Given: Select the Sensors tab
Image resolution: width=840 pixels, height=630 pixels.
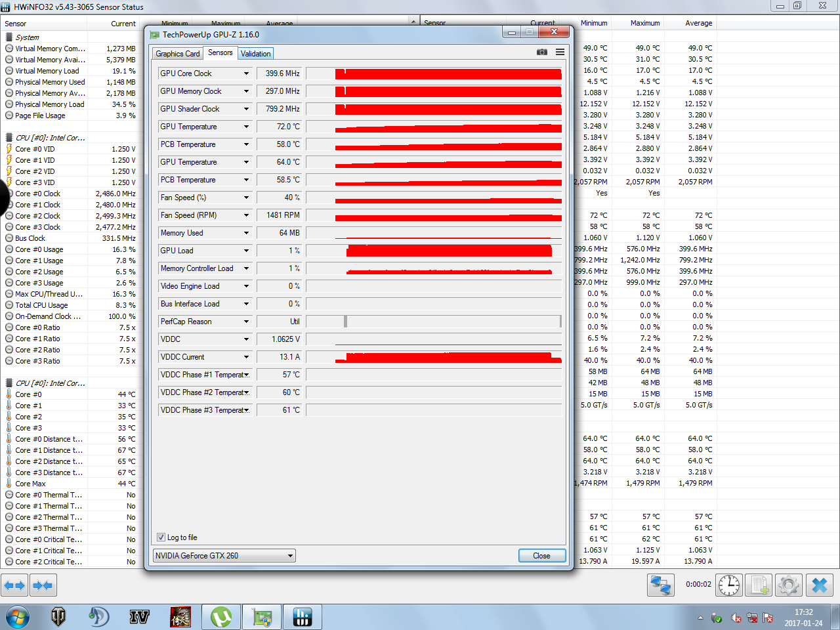Looking at the screenshot, I should click(220, 52).
